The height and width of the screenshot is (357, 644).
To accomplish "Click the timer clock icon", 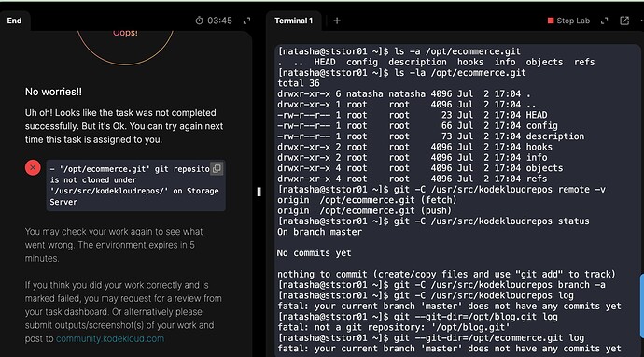I will tap(199, 21).
